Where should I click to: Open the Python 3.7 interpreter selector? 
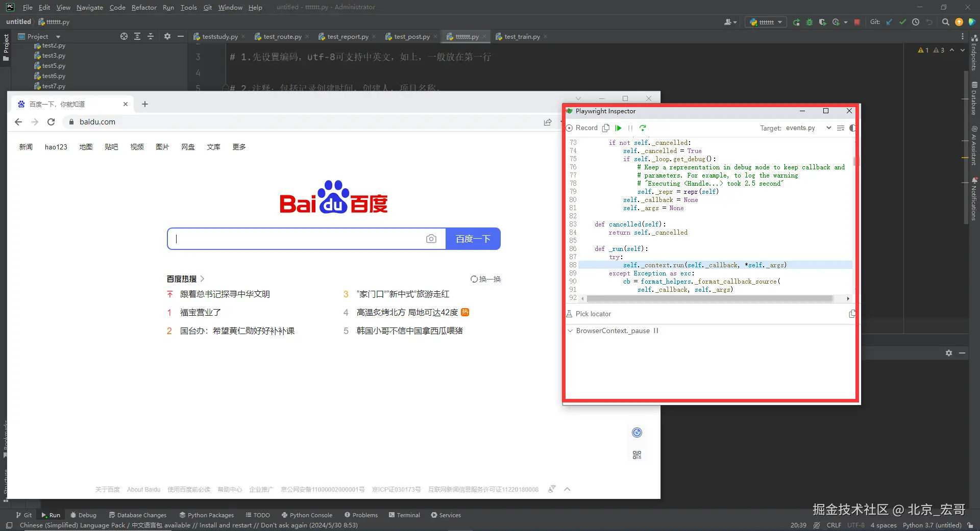[x=932, y=525]
